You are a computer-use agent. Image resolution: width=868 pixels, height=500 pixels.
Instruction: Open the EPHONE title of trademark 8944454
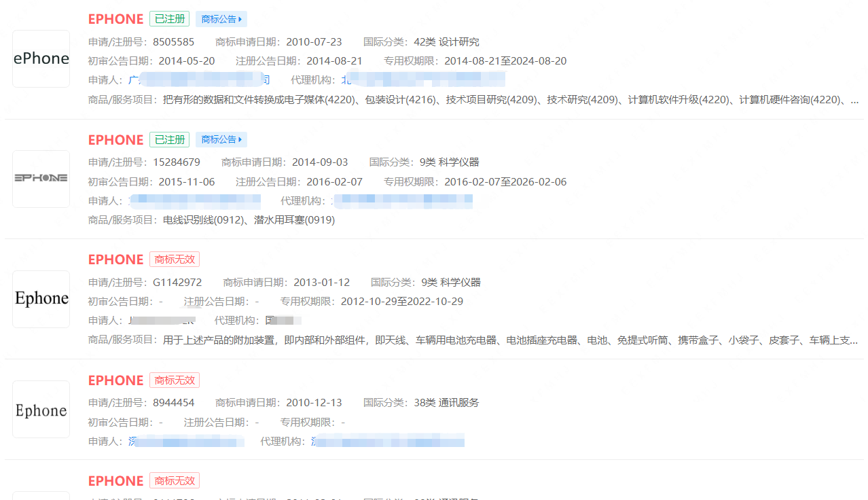tap(116, 380)
